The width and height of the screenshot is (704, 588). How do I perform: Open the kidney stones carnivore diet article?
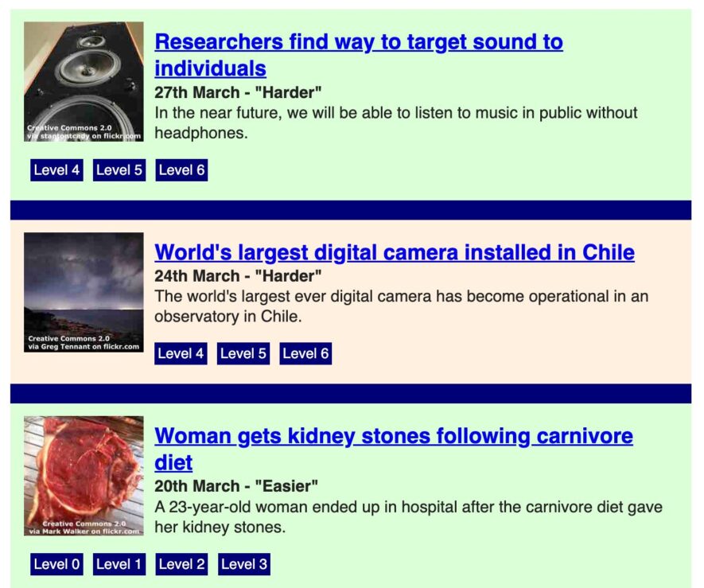point(393,436)
